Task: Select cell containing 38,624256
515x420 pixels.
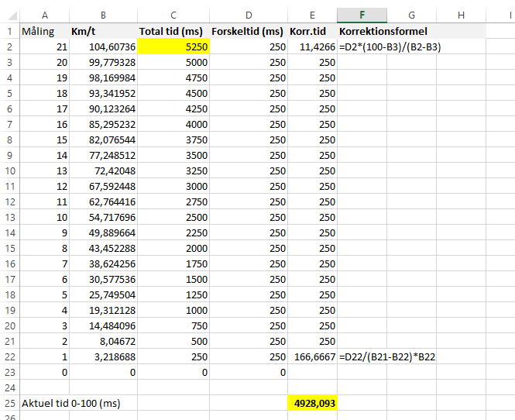Action: pos(103,263)
